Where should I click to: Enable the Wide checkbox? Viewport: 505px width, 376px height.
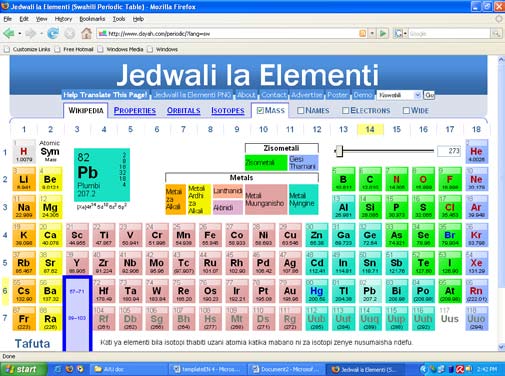pyautogui.click(x=406, y=110)
